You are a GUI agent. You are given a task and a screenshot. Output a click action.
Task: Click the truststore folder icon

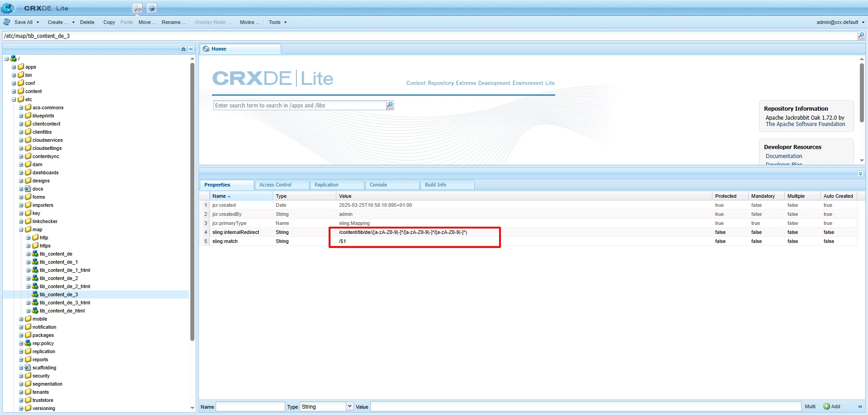click(x=28, y=400)
